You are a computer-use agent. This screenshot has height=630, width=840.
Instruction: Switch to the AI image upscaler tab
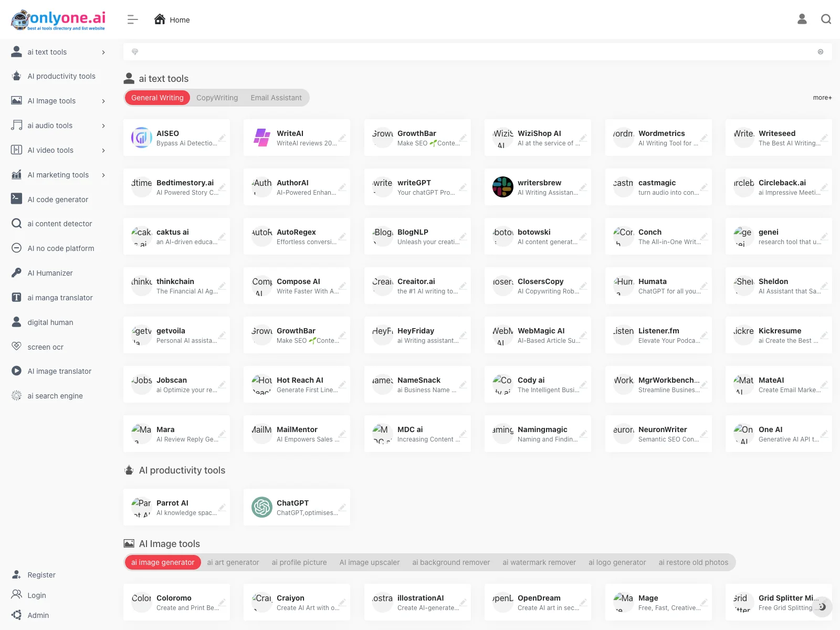(x=370, y=562)
